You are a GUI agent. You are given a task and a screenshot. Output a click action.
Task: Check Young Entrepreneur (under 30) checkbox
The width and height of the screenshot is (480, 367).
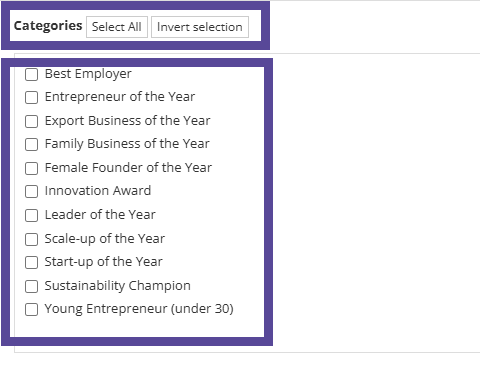coord(32,309)
